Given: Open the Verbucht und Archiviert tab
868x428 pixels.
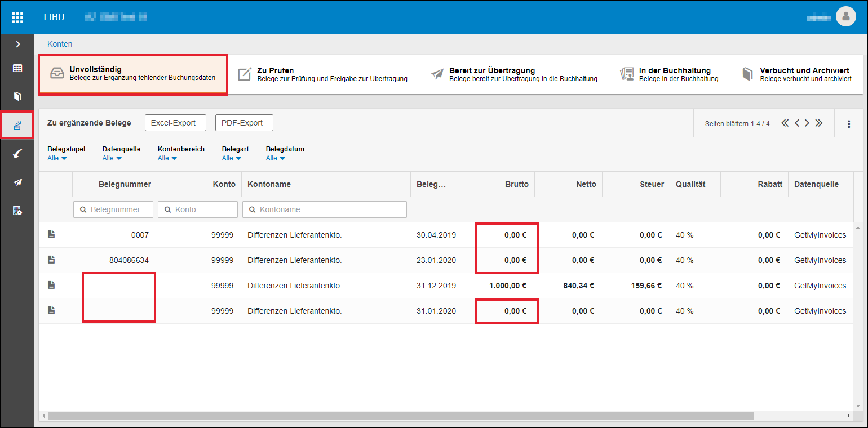Looking at the screenshot, I should pyautogui.click(x=796, y=74).
